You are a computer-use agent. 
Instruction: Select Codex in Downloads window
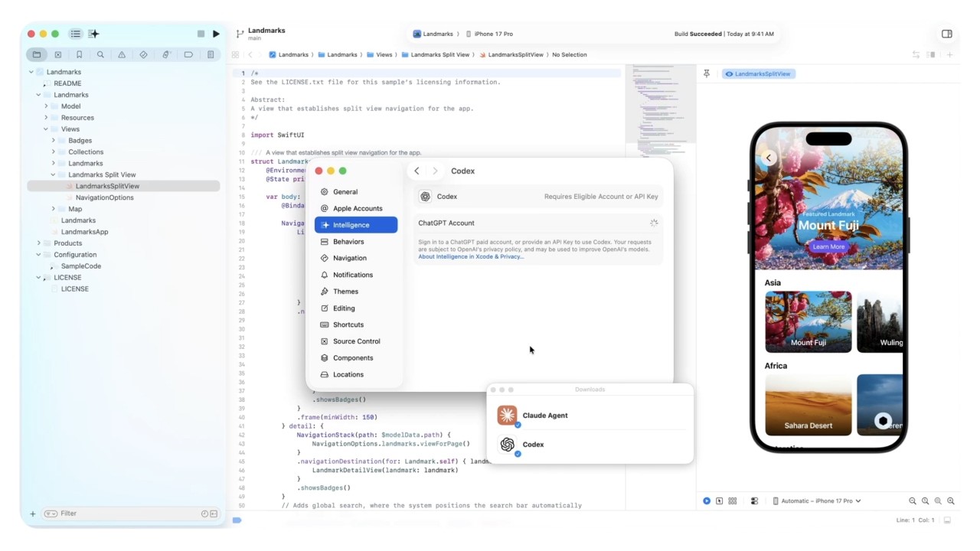click(590, 445)
